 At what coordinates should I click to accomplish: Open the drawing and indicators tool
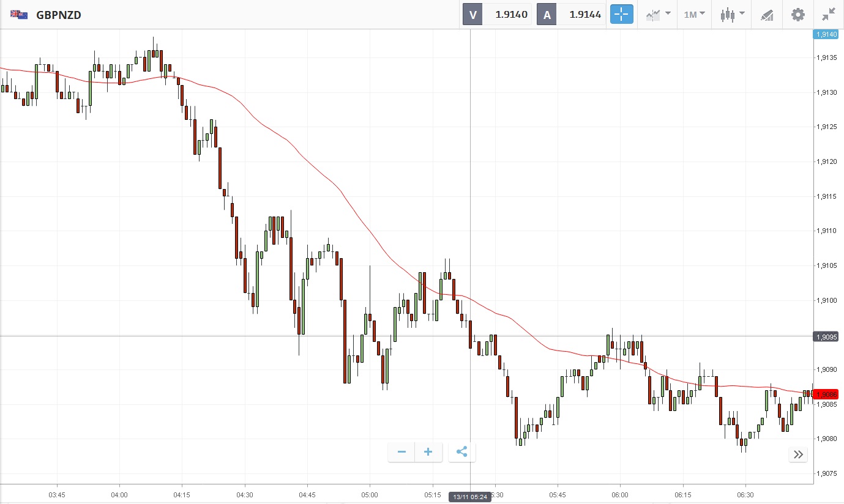tap(767, 14)
